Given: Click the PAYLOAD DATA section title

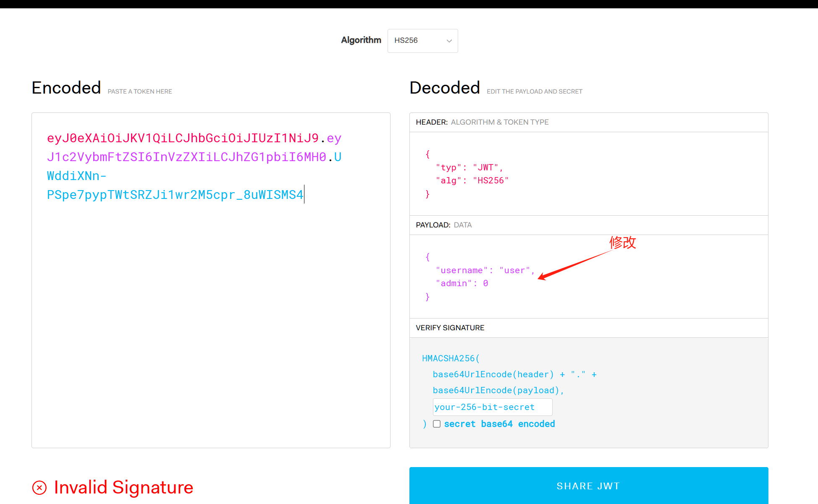Looking at the screenshot, I should click(443, 225).
